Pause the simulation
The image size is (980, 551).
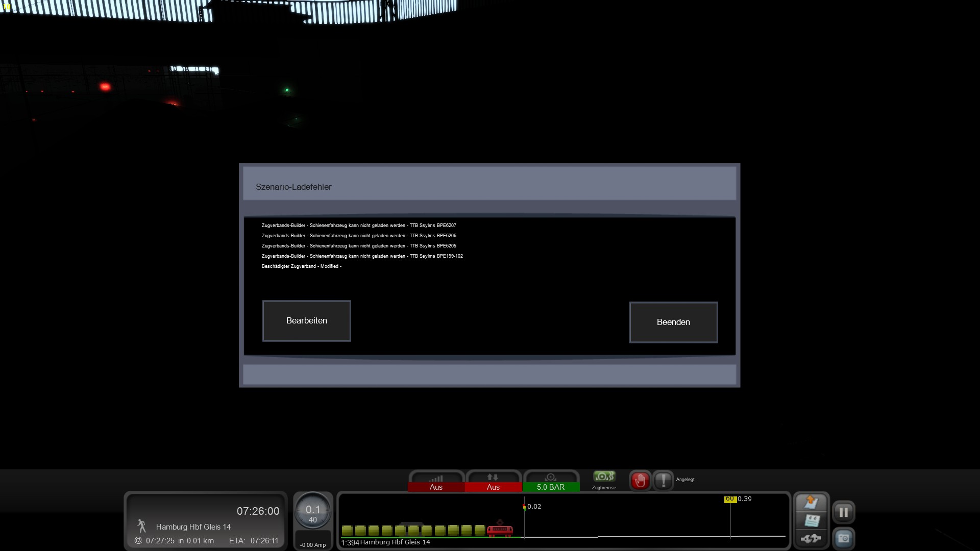coord(843,512)
